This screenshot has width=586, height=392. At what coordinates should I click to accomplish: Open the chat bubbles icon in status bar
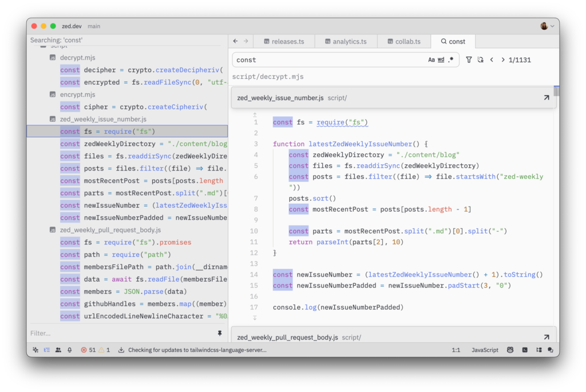551,350
